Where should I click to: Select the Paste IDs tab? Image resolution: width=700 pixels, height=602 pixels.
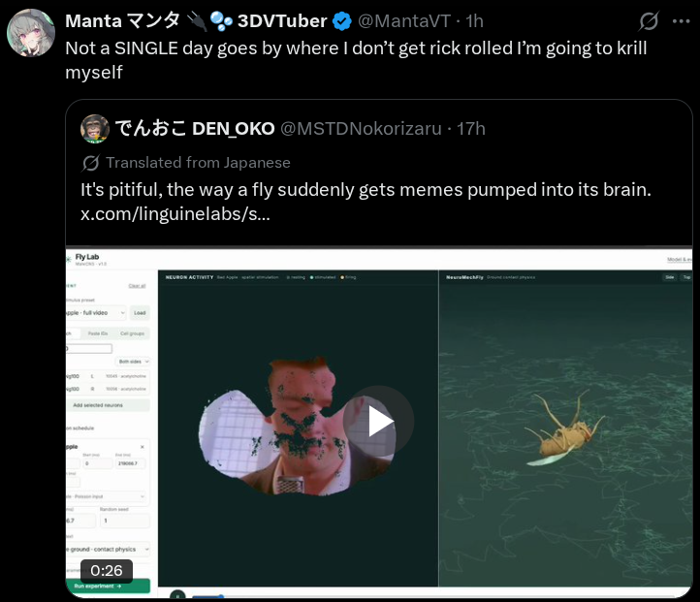(98, 333)
